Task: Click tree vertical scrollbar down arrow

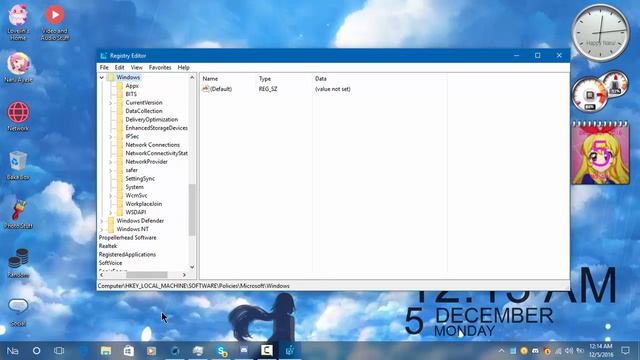Action: [192, 267]
